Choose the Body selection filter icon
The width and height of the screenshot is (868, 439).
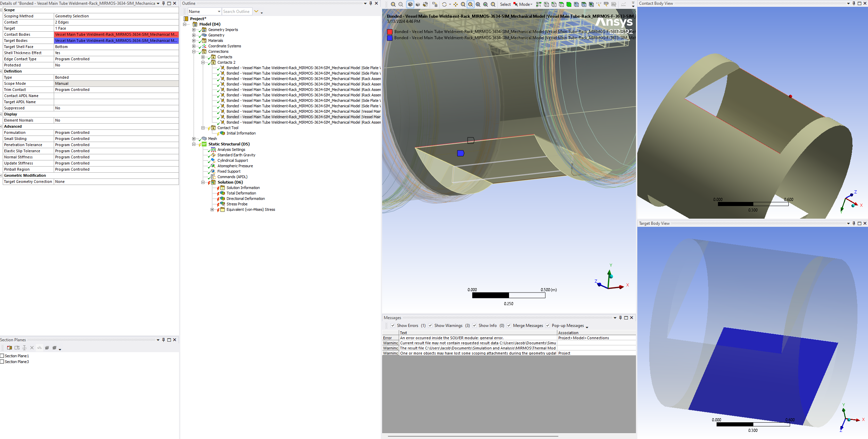[569, 4]
